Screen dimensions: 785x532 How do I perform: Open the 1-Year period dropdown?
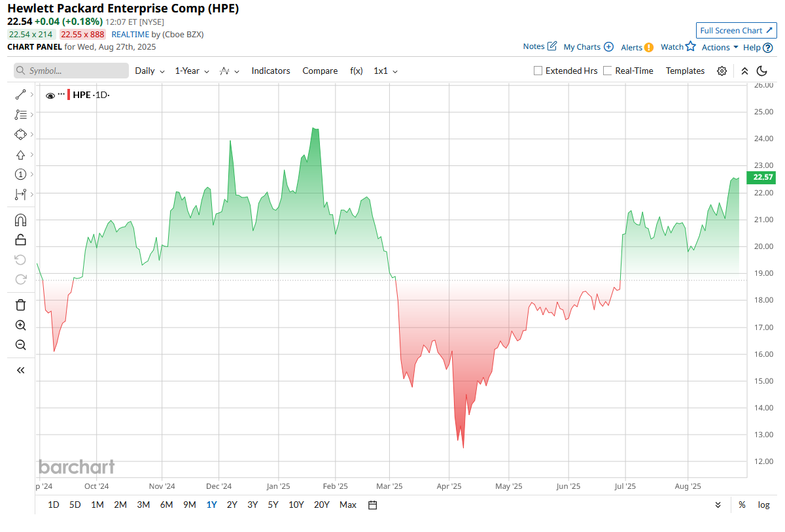point(192,71)
